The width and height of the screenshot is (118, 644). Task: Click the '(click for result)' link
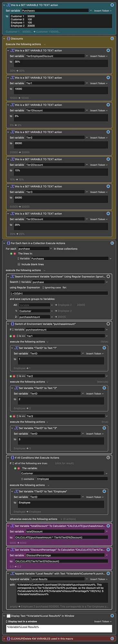pyautogui.click(x=64, y=463)
